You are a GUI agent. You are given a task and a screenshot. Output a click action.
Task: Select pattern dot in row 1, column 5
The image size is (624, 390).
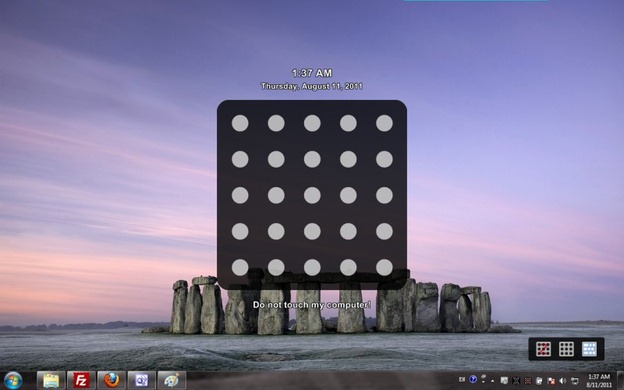click(x=384, y=123)
